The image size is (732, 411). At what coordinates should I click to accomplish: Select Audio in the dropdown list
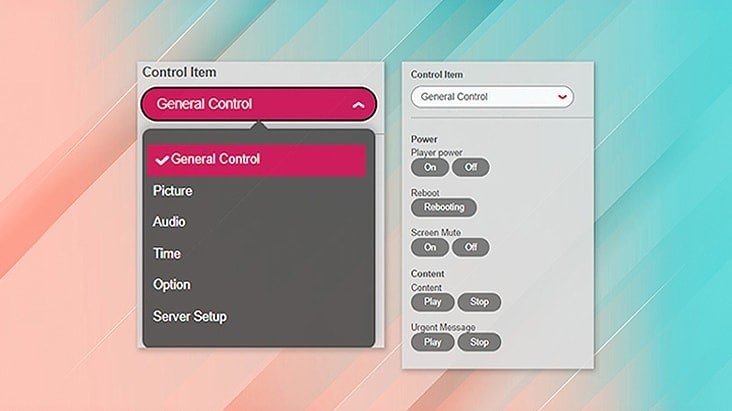tap(169, 222)
